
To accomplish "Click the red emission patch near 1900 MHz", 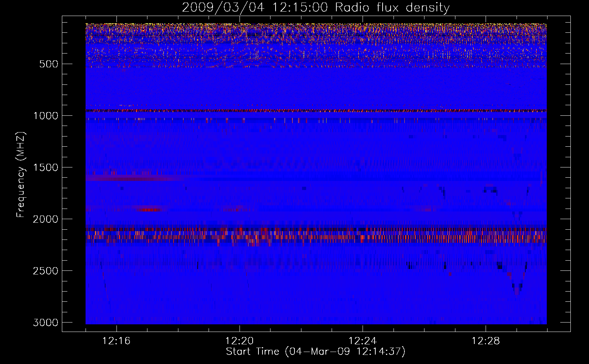I will (x=149, y=209).
